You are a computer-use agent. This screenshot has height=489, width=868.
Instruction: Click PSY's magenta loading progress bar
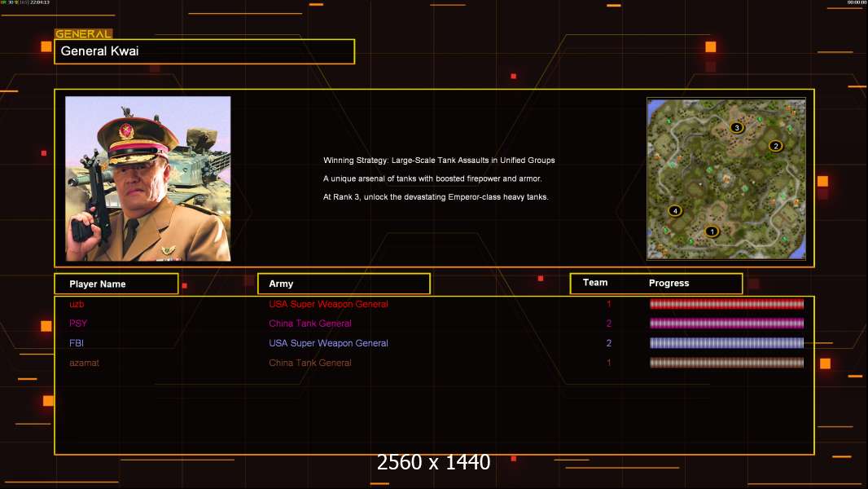point(727,324)
